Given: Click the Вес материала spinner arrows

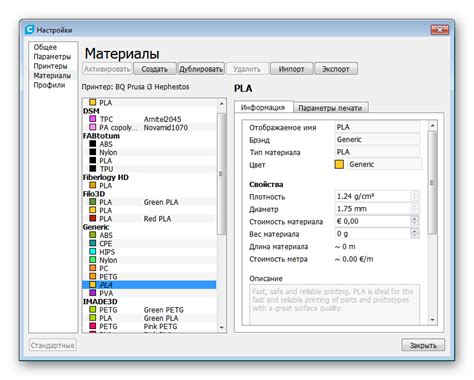Looking at the screenshot, I should (x=415, y=234).
